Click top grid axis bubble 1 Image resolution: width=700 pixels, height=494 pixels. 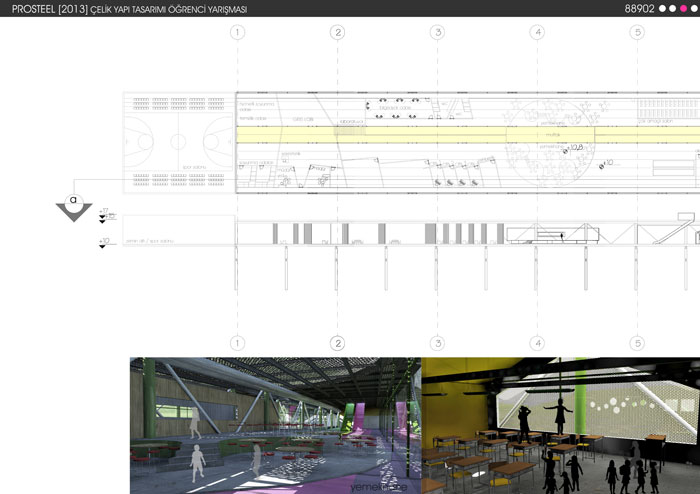237,32
